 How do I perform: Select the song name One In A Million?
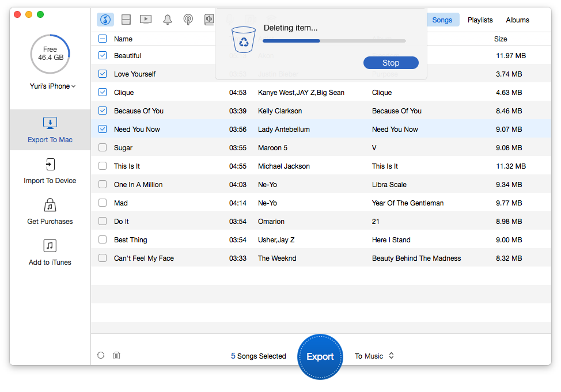tap(138, 185)
